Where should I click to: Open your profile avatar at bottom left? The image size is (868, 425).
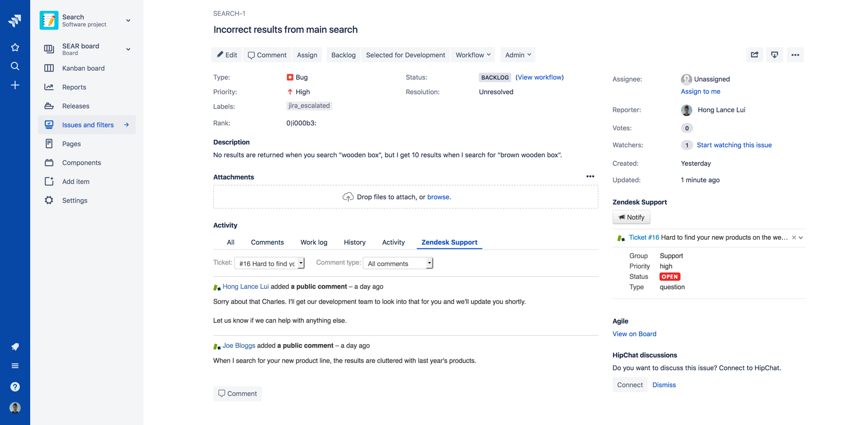coord(15,408)
